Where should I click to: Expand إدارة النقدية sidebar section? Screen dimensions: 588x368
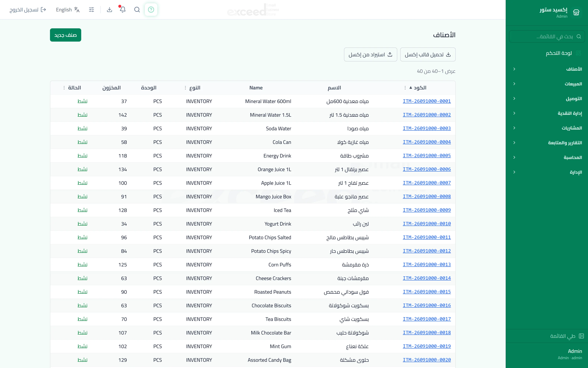[547, 113]
